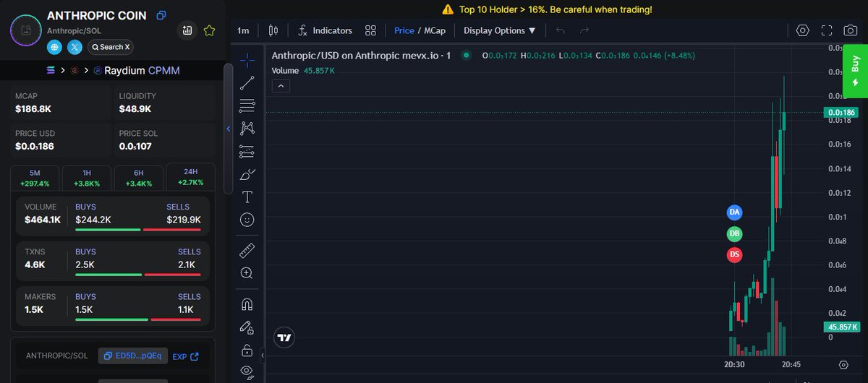Hide all drawings eye icon
The image size is (868, 383).
[247, 372]
